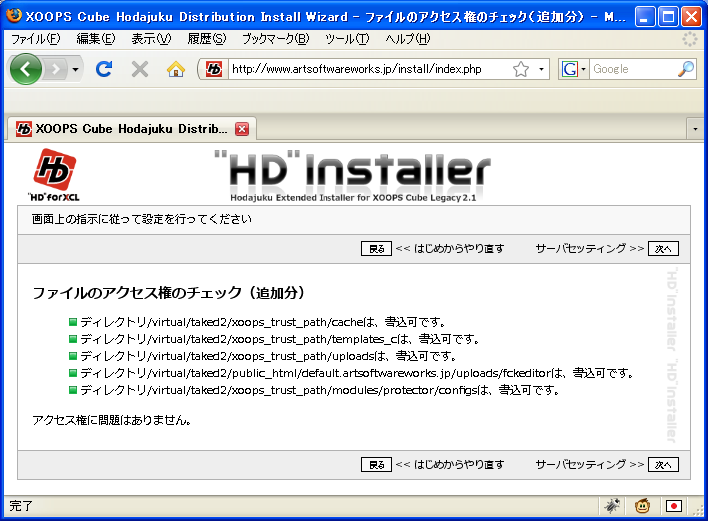
Task: Open the ヘルプ(H) menu
Action: click(408, 39)
